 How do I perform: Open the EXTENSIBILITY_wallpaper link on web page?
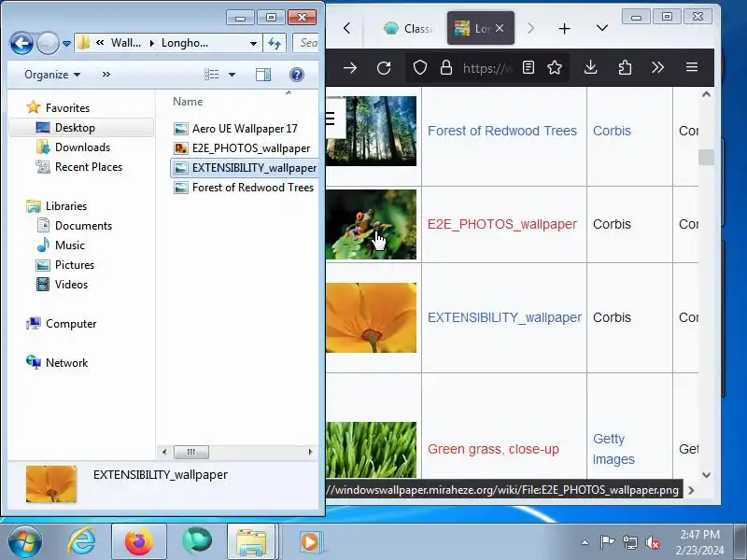[504, 317]
